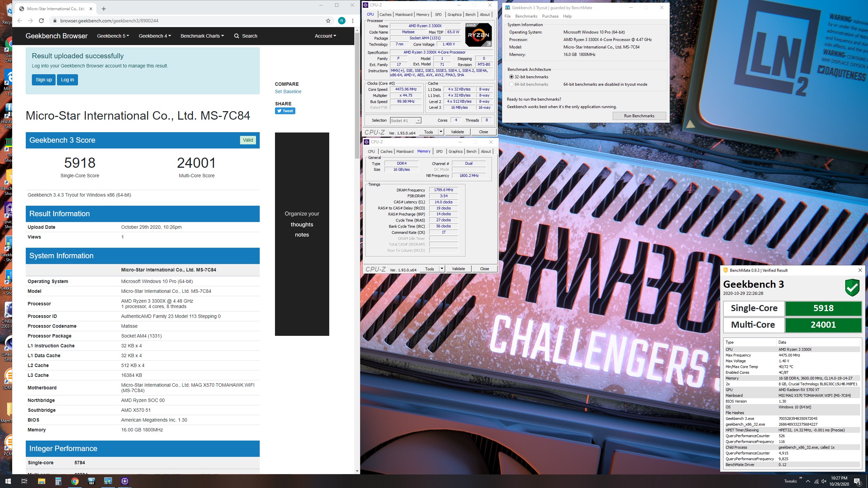Open Purchase menu in Geekbench 3 Tryout
This screenshot has width=868, height=488.
point(550,16)
